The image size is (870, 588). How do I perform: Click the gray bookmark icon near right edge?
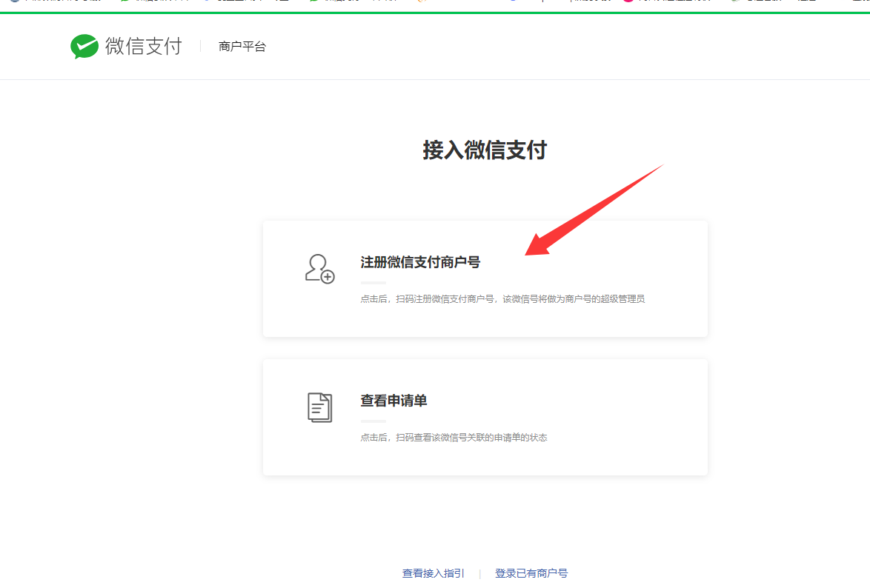pyautogui.click(x=735, y=2)
